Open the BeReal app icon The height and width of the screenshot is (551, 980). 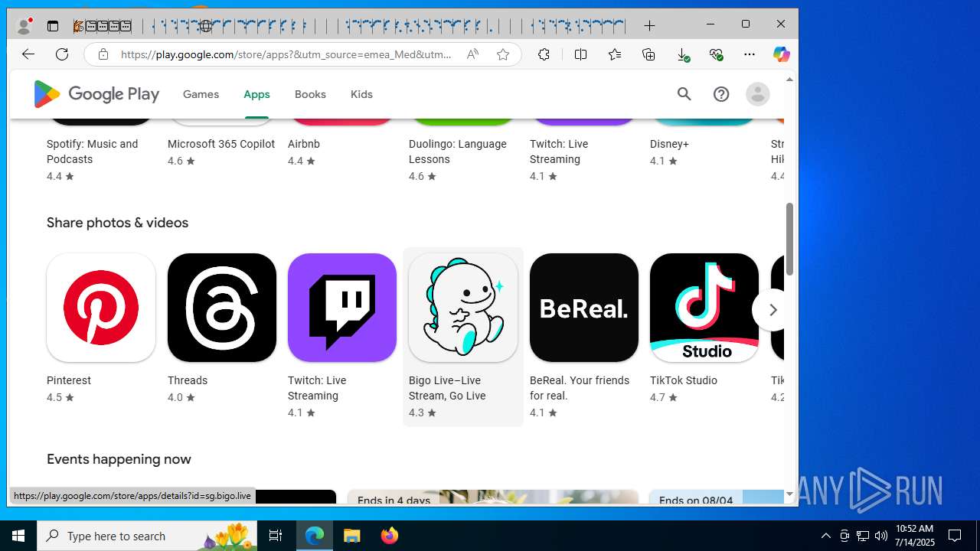tap(584, 308)
